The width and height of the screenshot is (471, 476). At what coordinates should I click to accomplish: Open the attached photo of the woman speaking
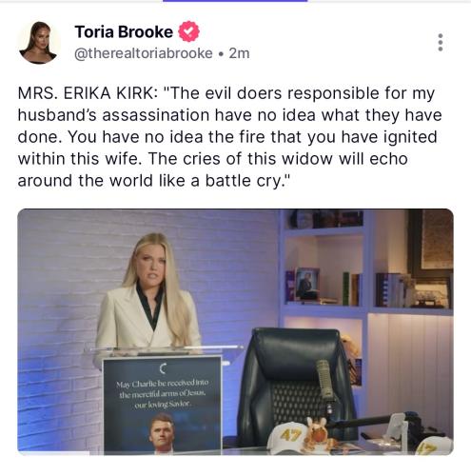(x=235, y=332)
